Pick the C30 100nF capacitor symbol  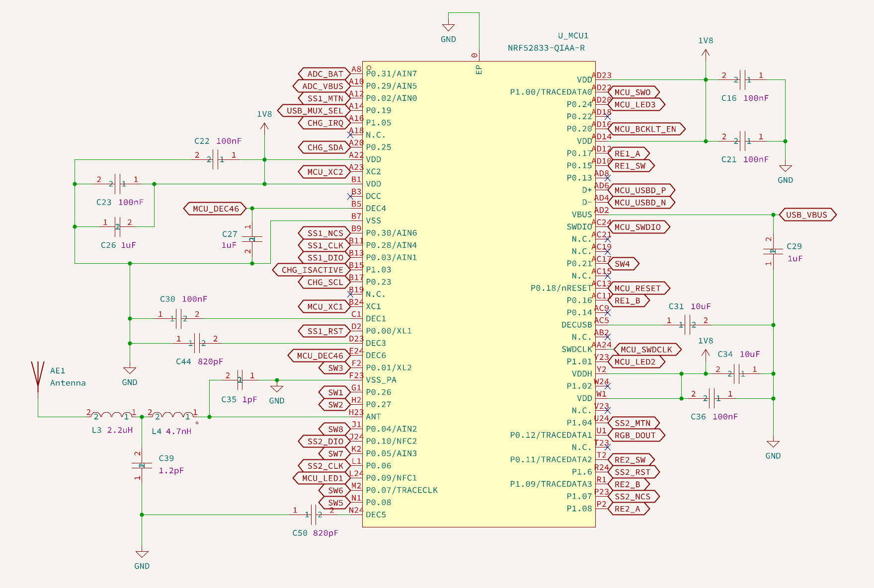coord(178,318)
